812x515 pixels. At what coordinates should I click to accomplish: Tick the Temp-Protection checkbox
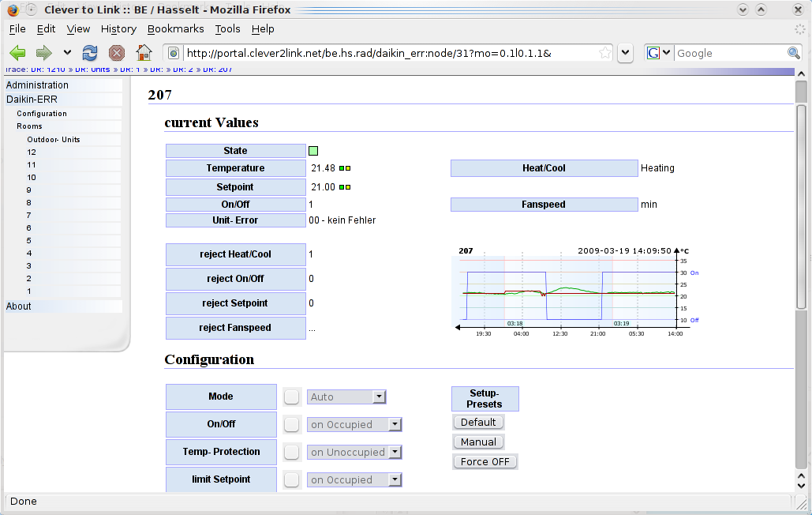(x=291, y=453)
